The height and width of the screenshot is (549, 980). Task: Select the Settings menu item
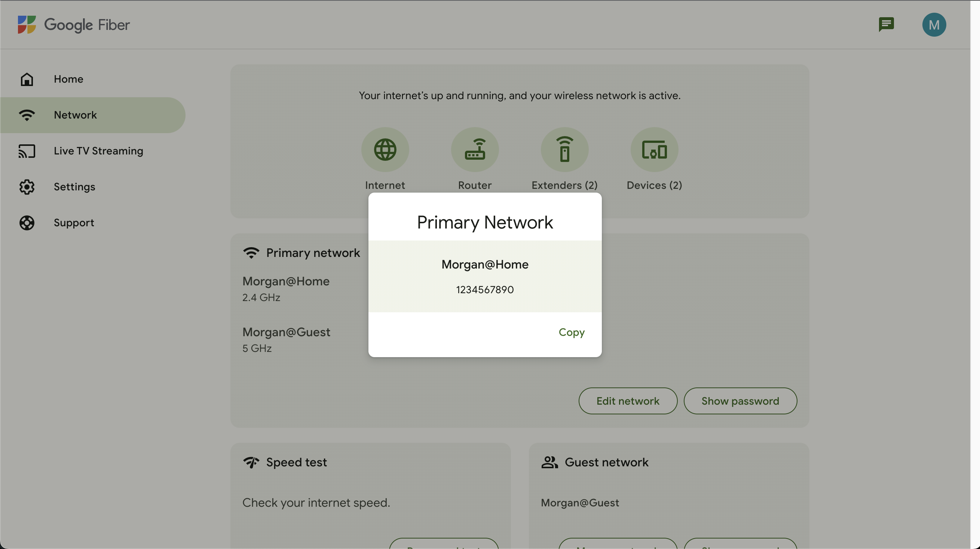[74, 187]
